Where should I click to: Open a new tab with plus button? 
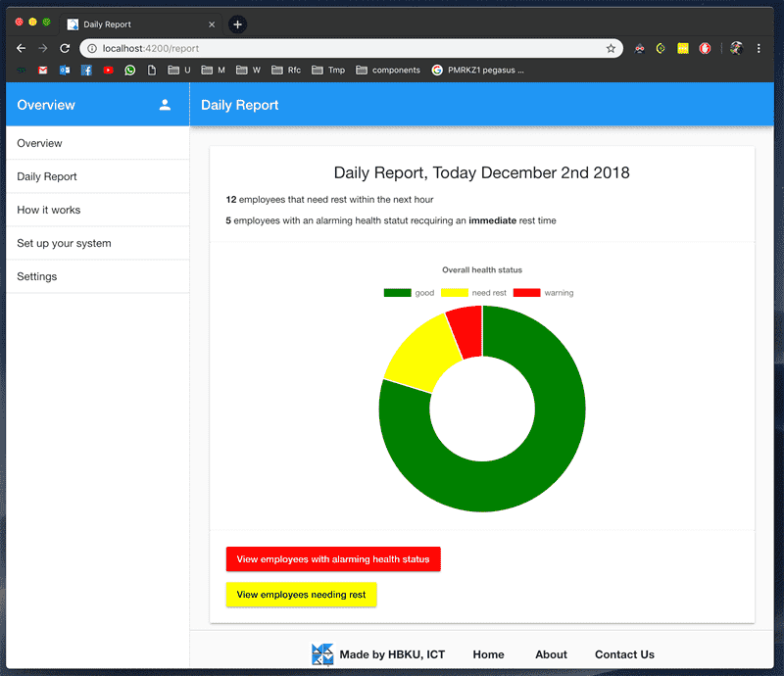coord(237,24)
